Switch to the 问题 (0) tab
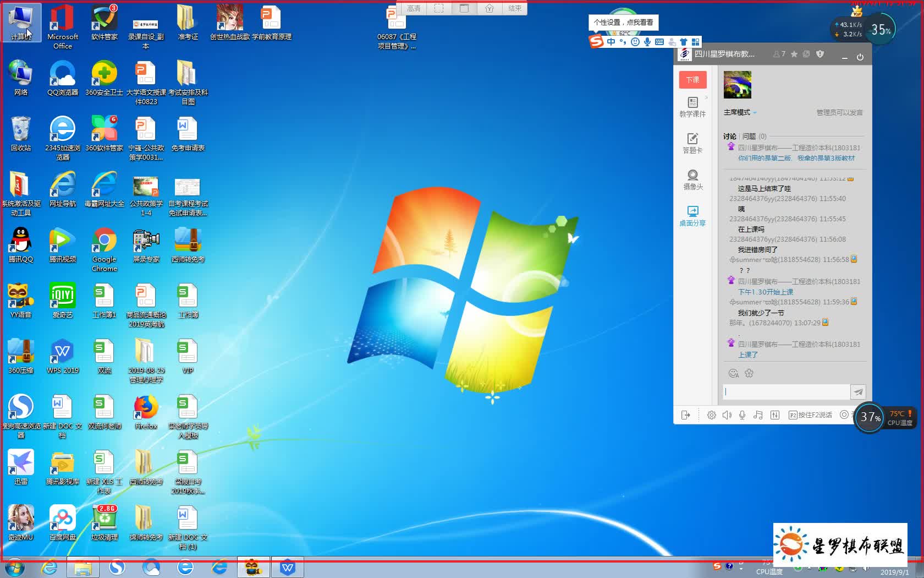924x578 pixels. pyautogui.click(x=754, y=136)
